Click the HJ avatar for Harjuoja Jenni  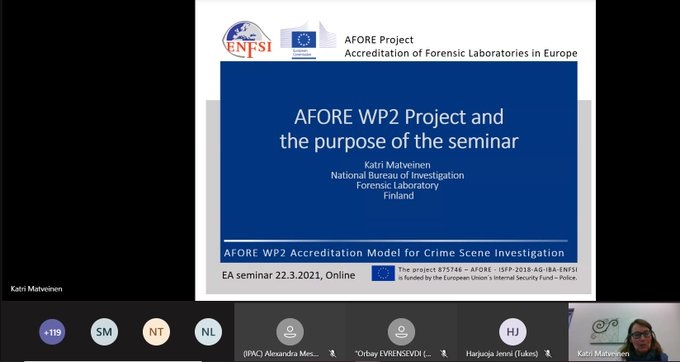[x=513, y=332]
